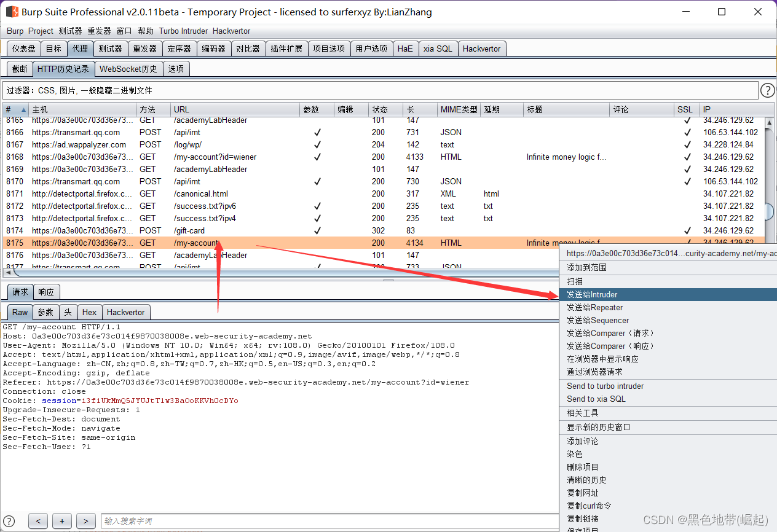Select history row 8172 /success.txt?ipv6
The image size is (777, 532).
(384, 206)
